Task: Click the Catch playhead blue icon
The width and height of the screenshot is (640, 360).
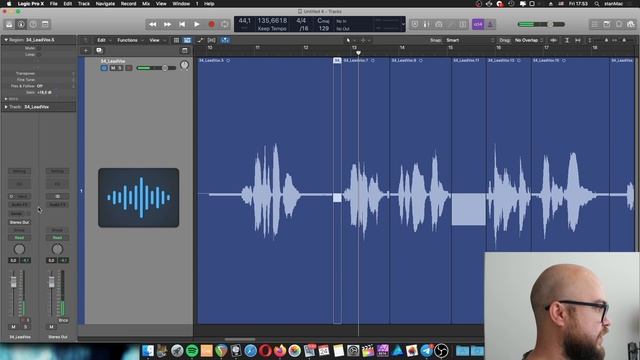Action: pos(225,40)
